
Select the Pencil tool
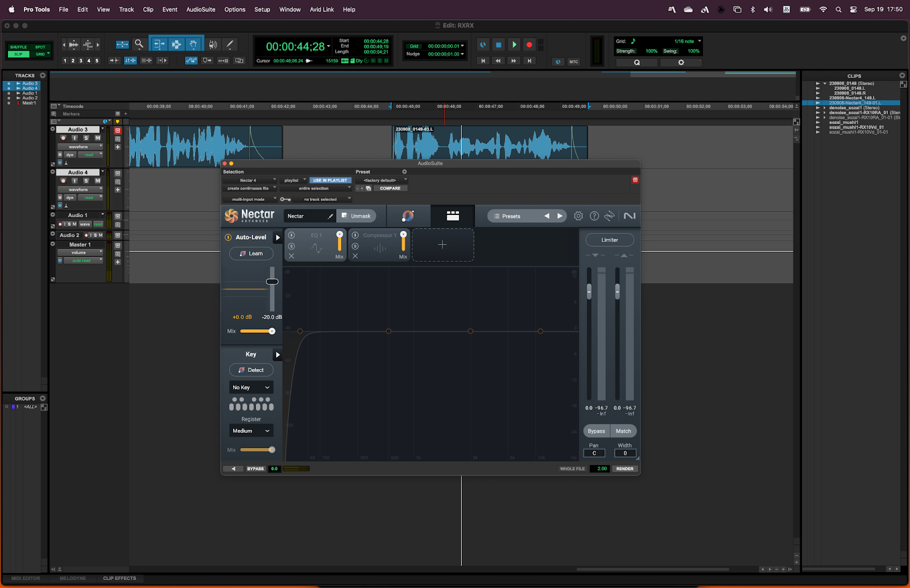tap(230, 44)
